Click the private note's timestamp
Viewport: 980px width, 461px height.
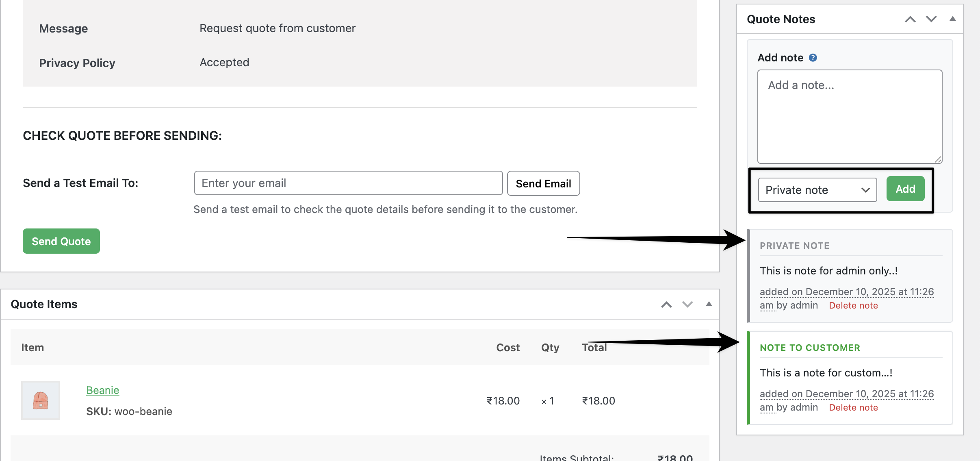[846, 292]
